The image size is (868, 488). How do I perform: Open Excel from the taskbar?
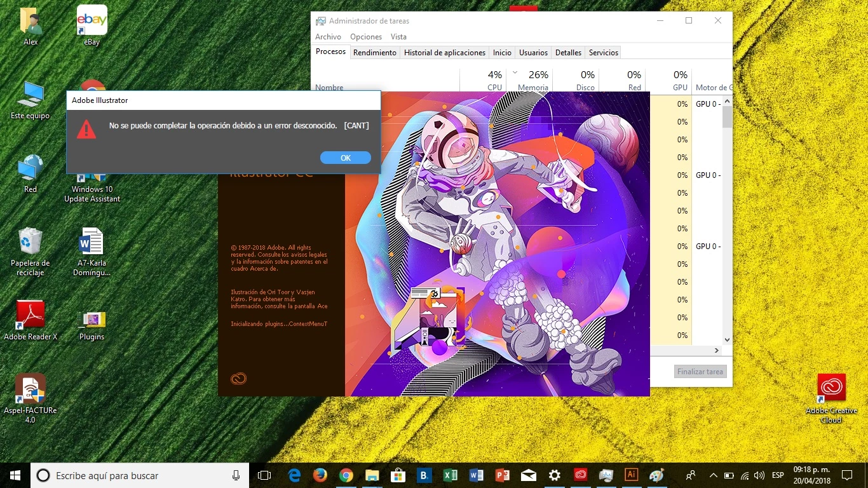tap(450, 475)
